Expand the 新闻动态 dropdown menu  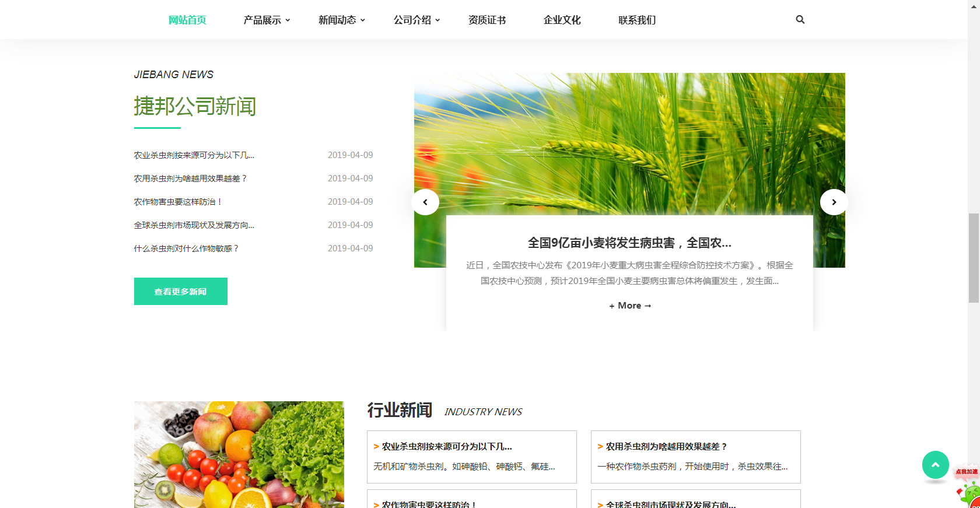[x=342, y=20]
